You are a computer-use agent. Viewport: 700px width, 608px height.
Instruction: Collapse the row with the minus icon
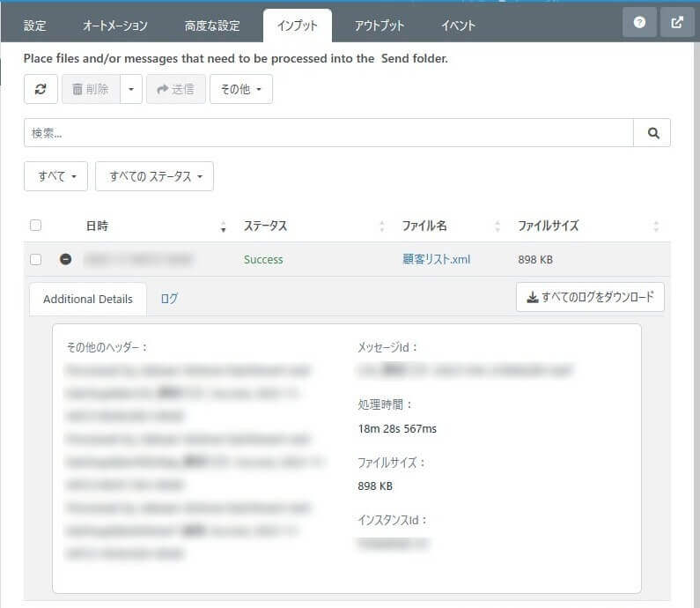[66, 259]
